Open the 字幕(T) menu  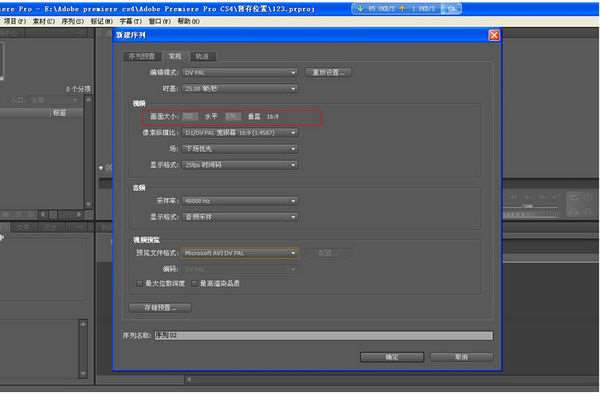click(x=130, y=21)
